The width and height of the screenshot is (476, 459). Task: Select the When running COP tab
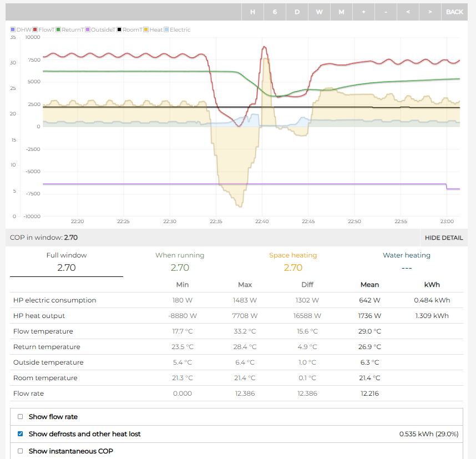pyautogui.click(x=180, y=262)
